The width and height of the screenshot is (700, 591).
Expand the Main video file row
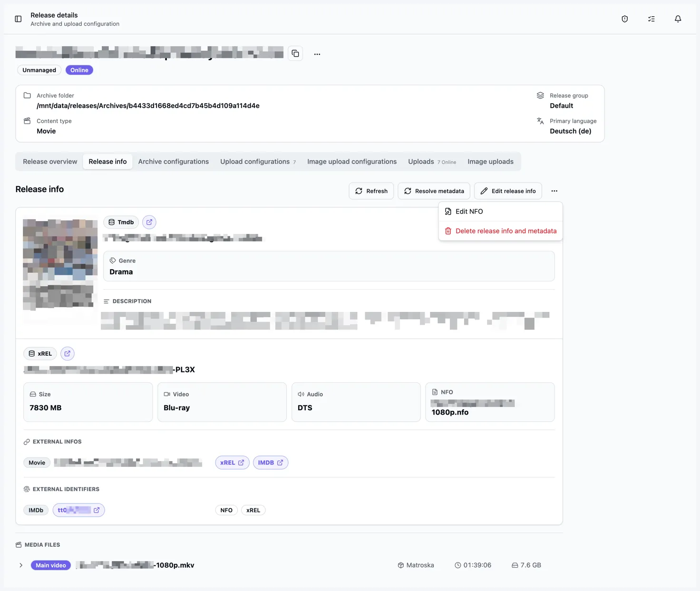pyautogui.click(x=21, y=565)
